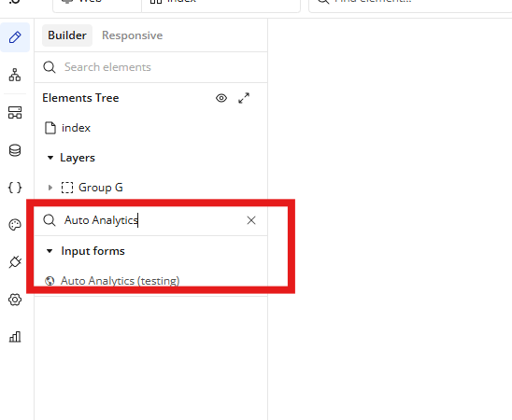Switch to the Responsive tab

coord(133,35)
